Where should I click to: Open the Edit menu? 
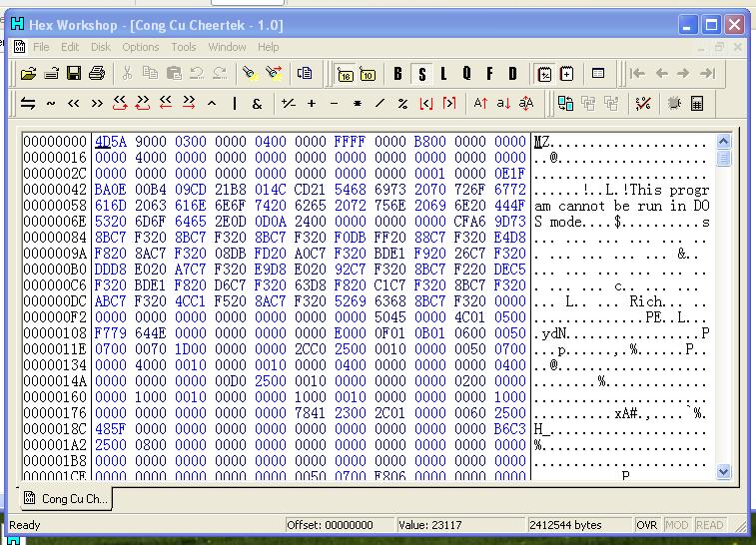[x=70, y=47]
